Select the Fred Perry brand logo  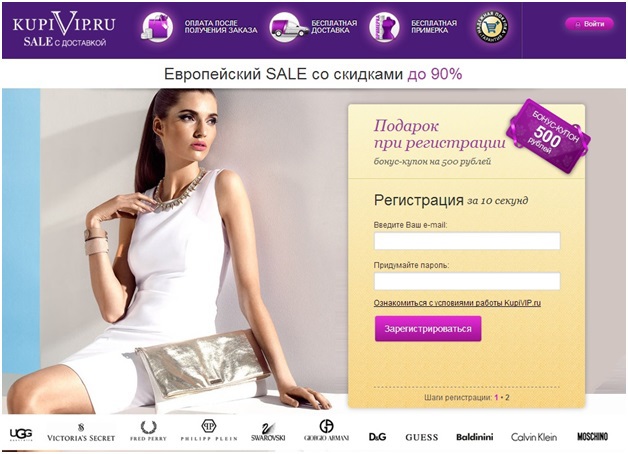(x=148, y=431)
